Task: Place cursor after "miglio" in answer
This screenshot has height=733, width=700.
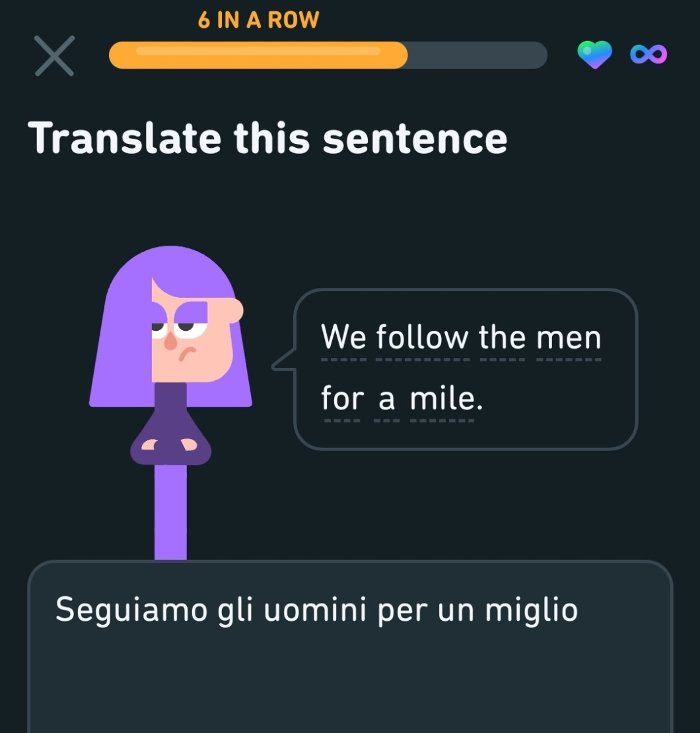Action: (579, 610)
